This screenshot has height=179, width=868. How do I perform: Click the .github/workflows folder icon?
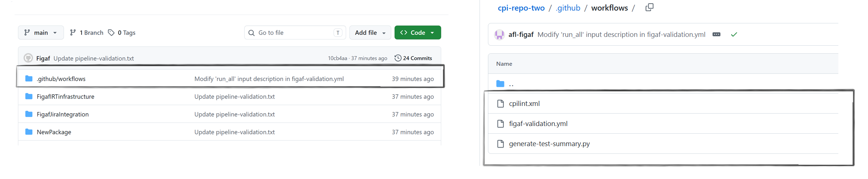tap(29, 79)
